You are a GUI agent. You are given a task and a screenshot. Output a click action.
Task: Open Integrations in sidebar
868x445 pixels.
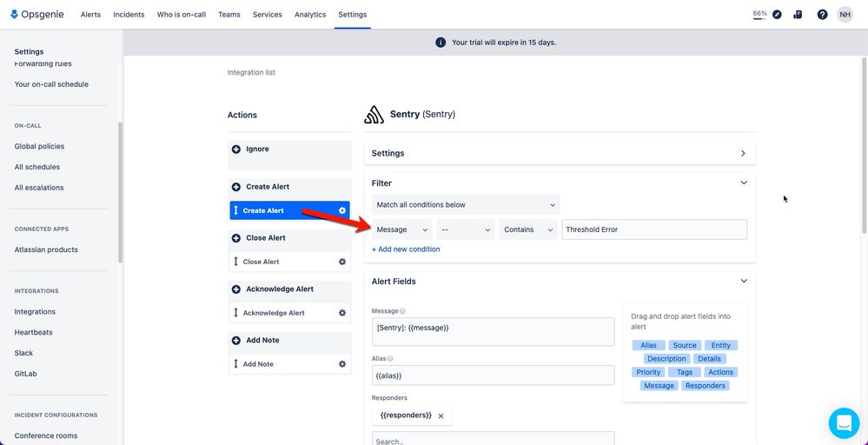tap(35, 312)
